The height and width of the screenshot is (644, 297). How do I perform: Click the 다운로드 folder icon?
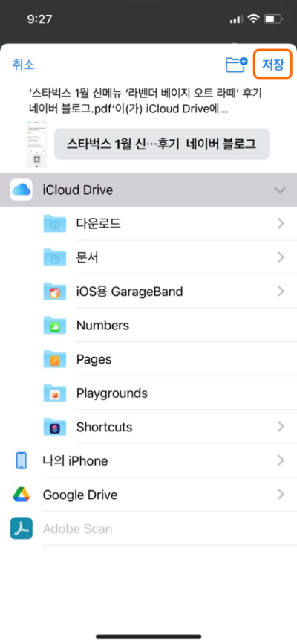(54, 223)
